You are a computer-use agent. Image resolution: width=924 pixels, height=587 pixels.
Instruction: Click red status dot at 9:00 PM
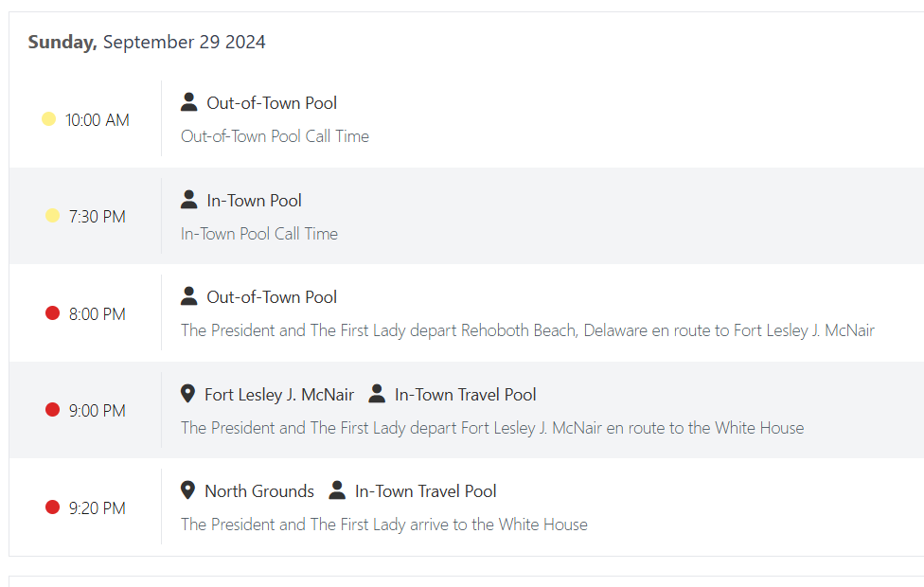(x=52, y=410)
